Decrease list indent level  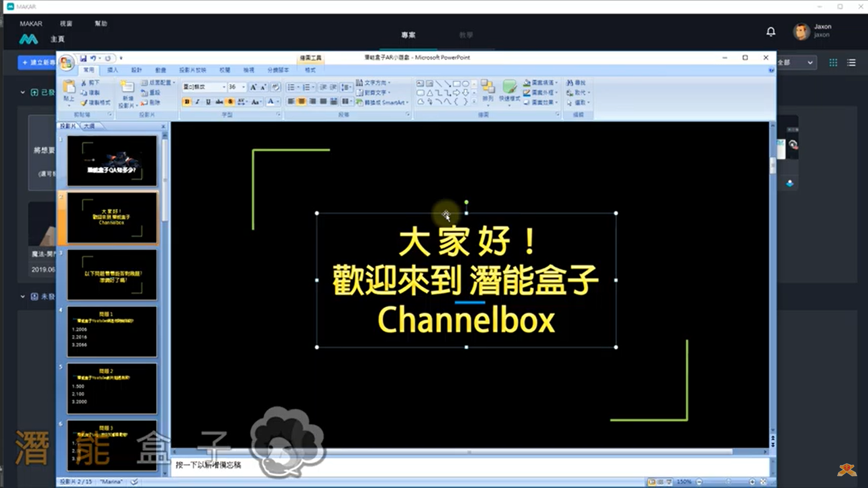tap(323, 87)
